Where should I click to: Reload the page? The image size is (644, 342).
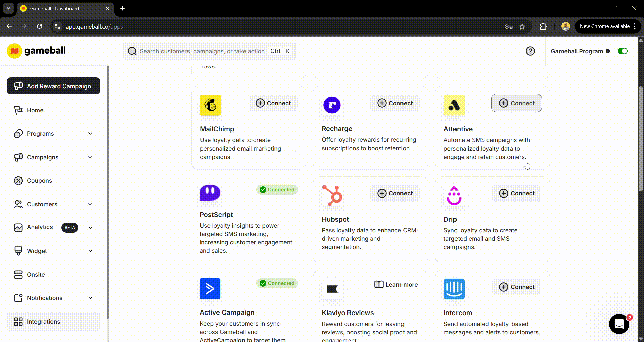coord(39,26)
